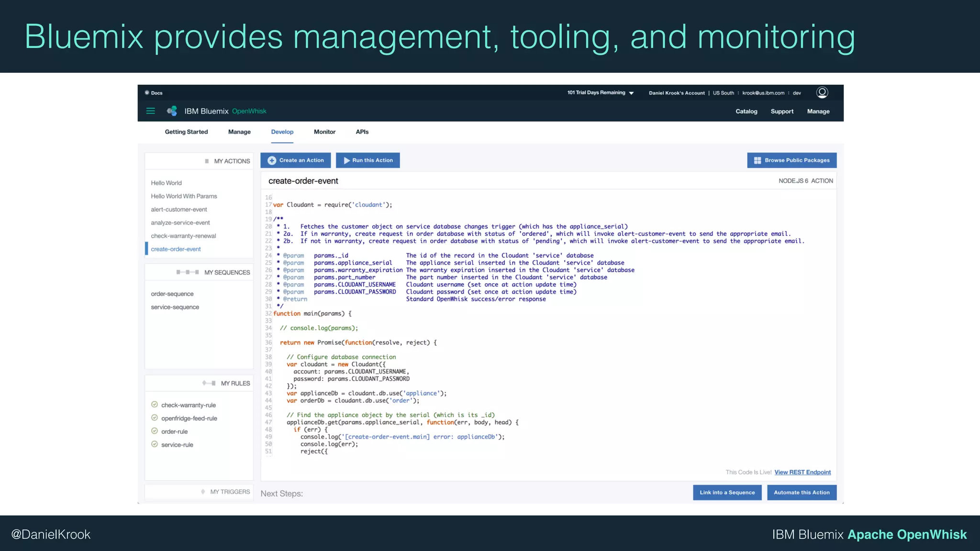Viewport: 980px width, 551px height.
Task: Click the My Sequences panel icon
Action: (188, 272)
